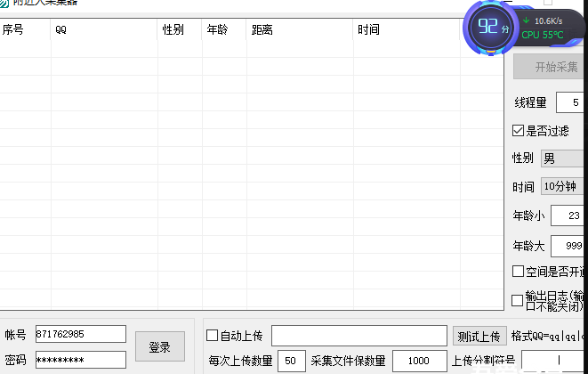Viewport: 588px width, 374px height.
Task: Focus the 年龄小 field with 23
Action: tap(568, 215)
